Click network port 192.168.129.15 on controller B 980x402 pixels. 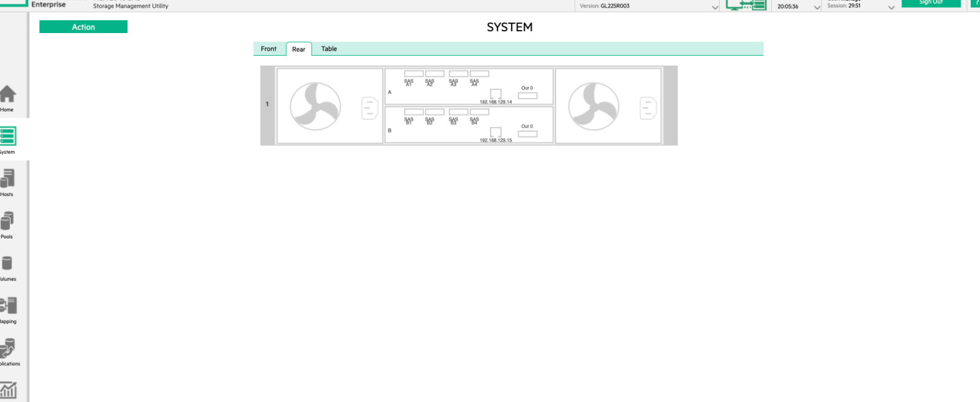pyautogui.click(x=496, y=132)
